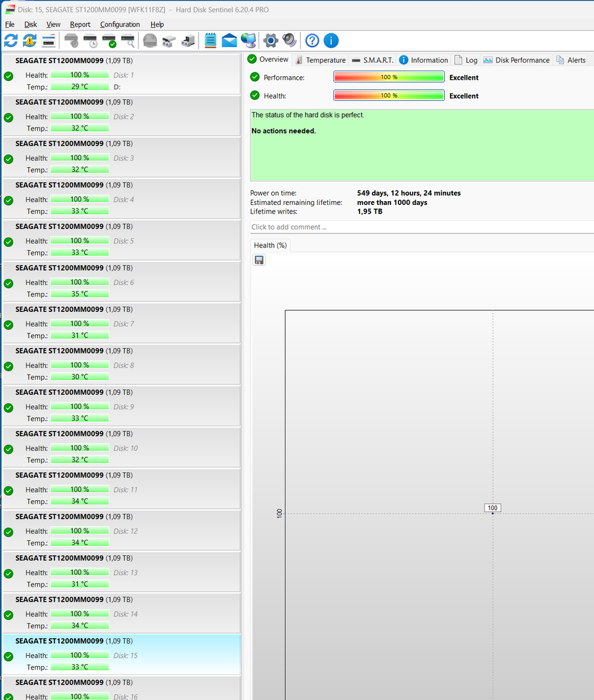This screenshot has width=594, height=700.
Task: Click the 100 data point label on chart
Action: point(493,508)
